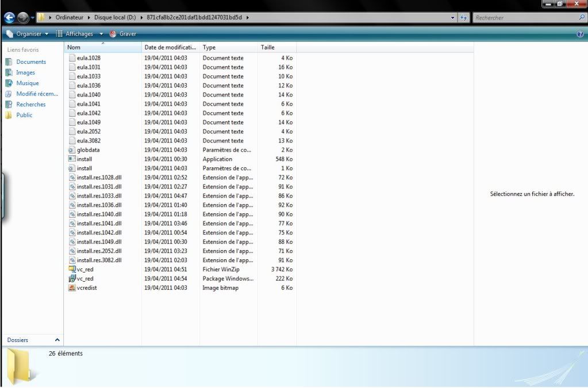
Task: Expand the Dossiers folder pane
Action: pyautogui.click(x=56, y=340)
